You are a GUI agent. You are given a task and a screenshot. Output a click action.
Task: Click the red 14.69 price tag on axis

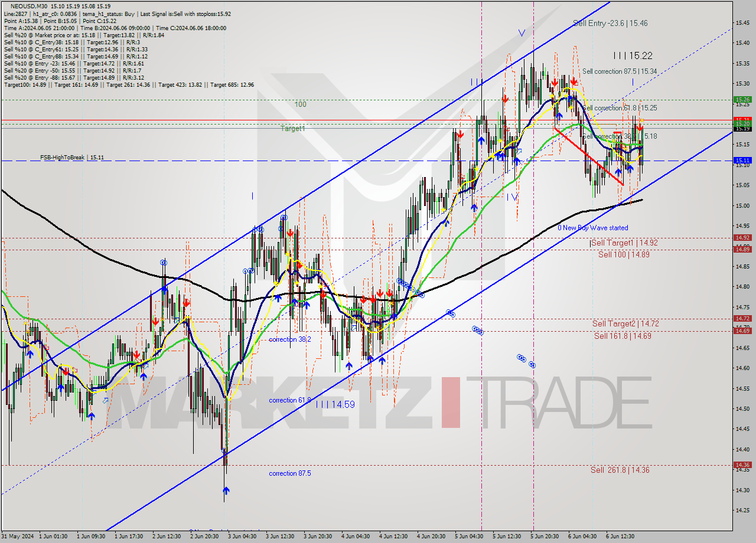click(x=742, y=331)
